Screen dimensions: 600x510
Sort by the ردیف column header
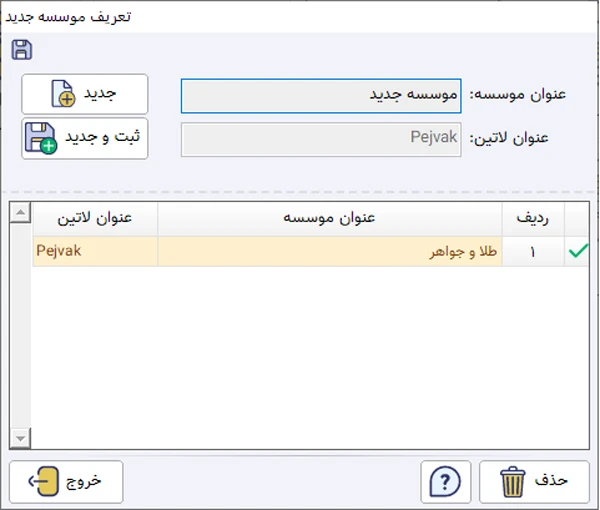point(532,218)
